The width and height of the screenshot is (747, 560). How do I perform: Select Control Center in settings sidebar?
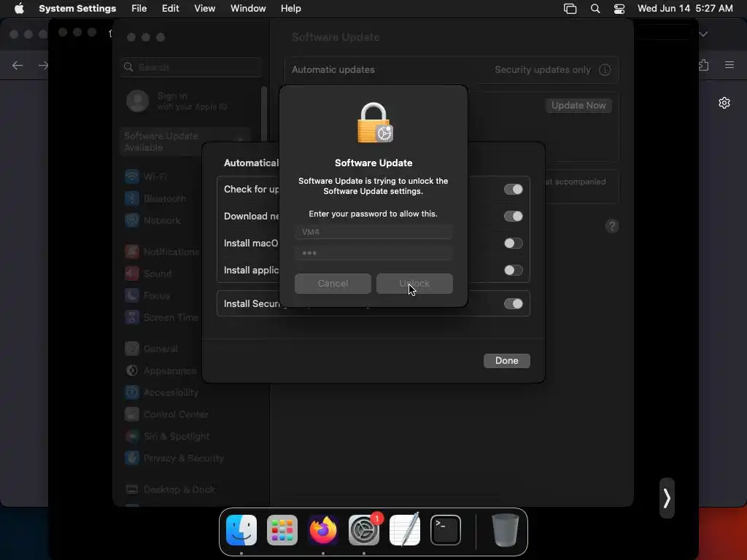(x=166, y=415)
